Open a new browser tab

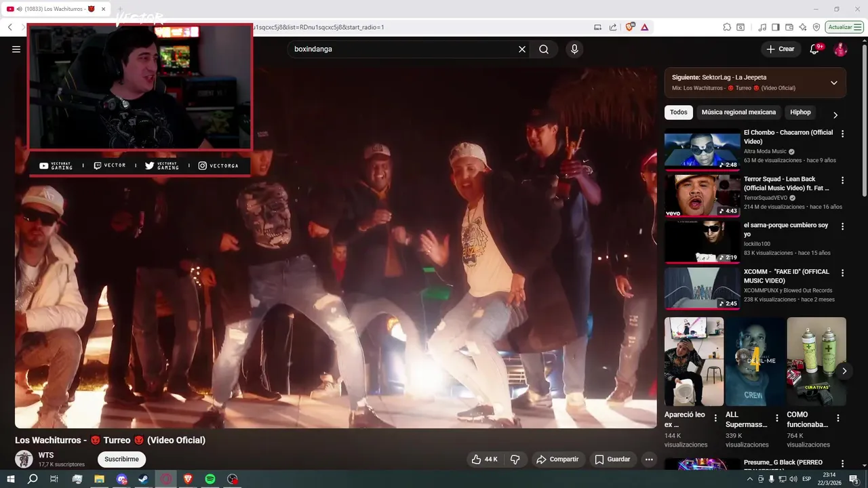pyautogui.click(x=120, y=9)
